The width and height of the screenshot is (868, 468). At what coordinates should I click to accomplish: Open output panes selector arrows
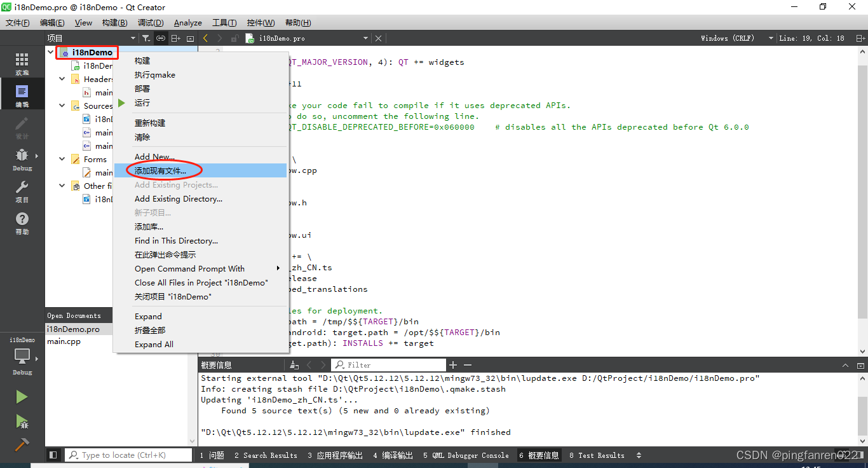pyautogui.click(x=639, y=455)
